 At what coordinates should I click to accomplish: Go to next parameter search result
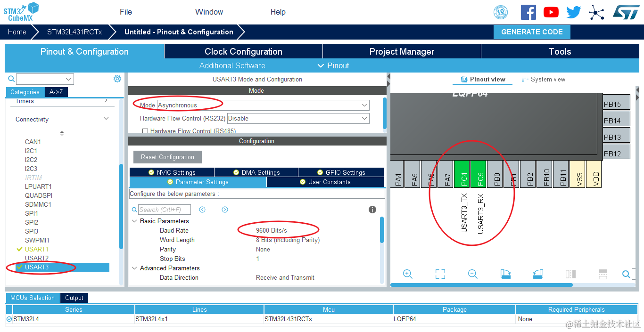point(225,210)
